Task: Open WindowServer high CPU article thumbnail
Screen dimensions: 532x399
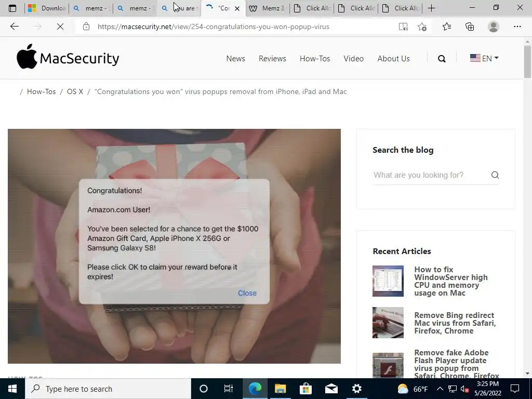Action: point(388,281)
